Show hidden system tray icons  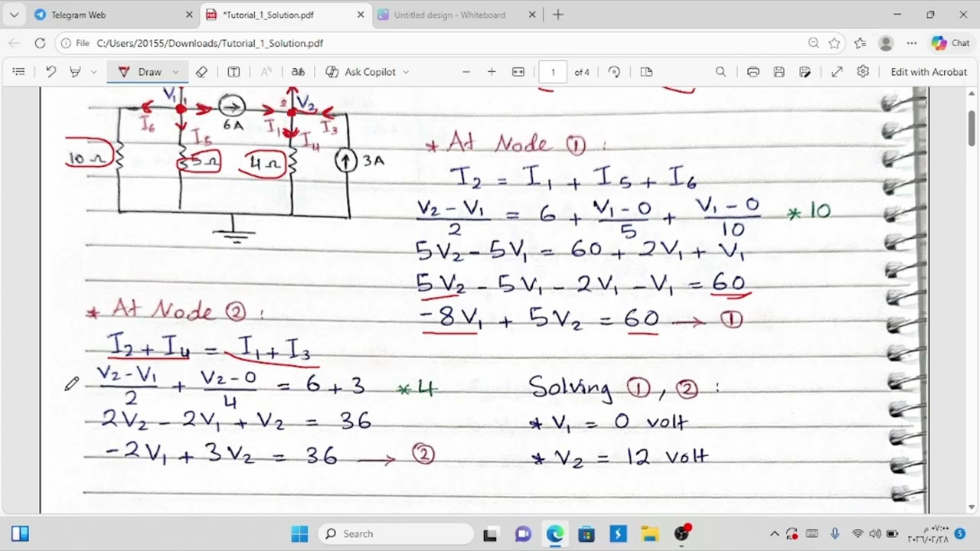(774, 533)
